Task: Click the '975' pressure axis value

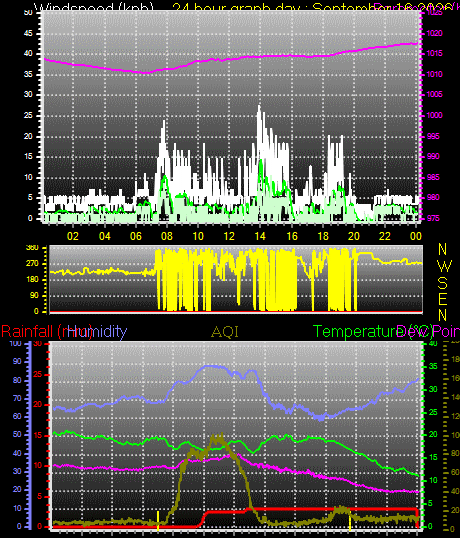Action: (x=433, y=219)
